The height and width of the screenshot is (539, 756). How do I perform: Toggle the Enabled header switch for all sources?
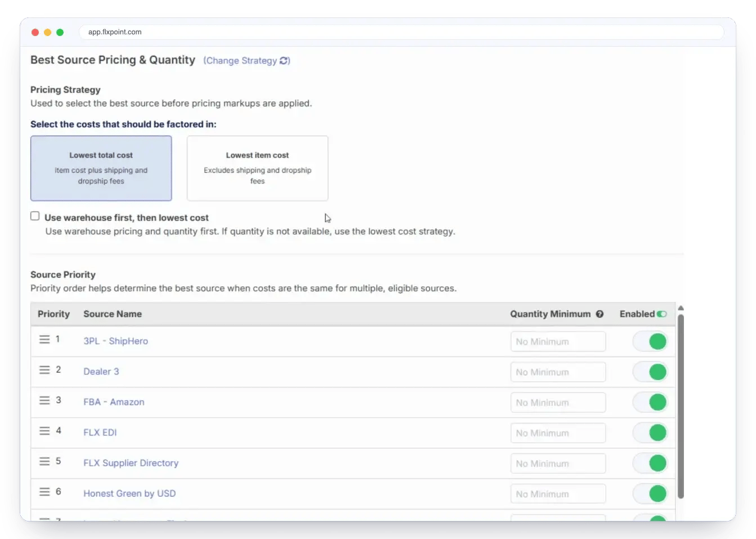coord(661,314)
